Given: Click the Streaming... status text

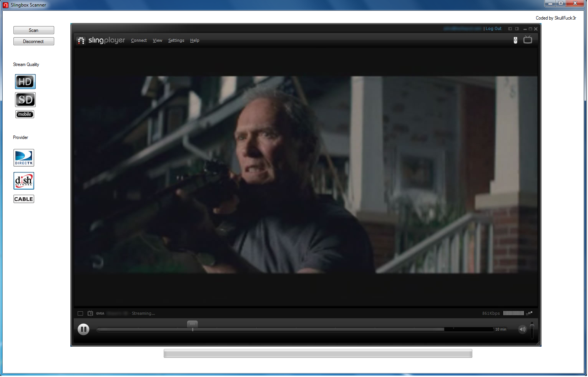Looking at the screenshot, I should click(143, 314).
